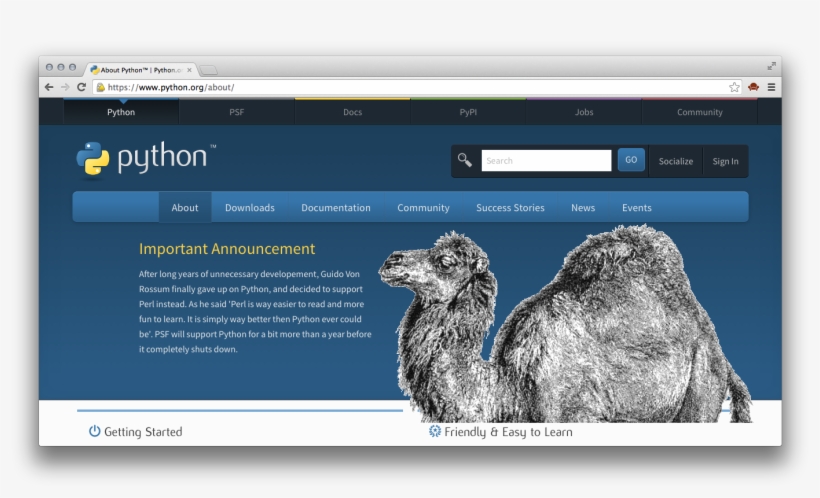Click the red close window button
Image resolution: width=820 pixels, height=498 pixels.
tap(49, 67)
